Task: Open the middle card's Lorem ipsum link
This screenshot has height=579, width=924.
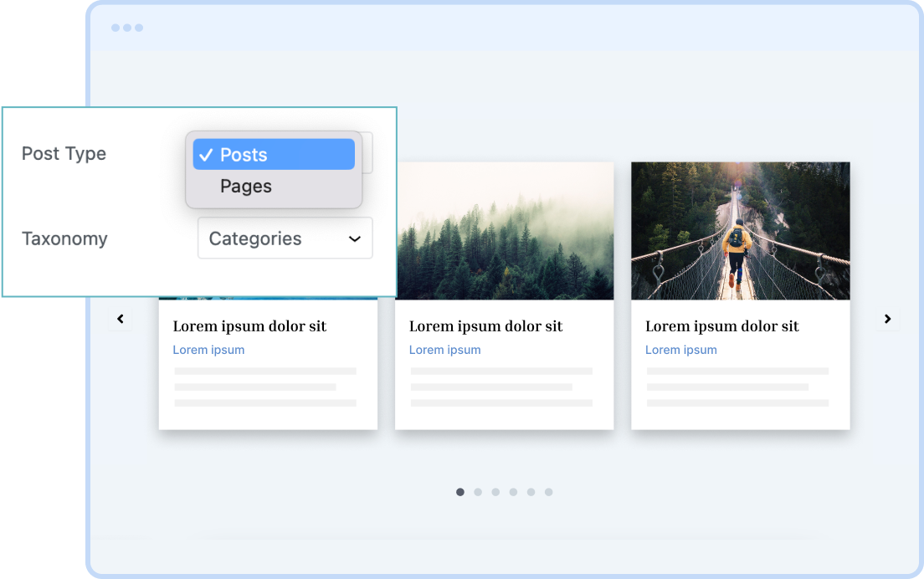Action: tap(444, 350)
